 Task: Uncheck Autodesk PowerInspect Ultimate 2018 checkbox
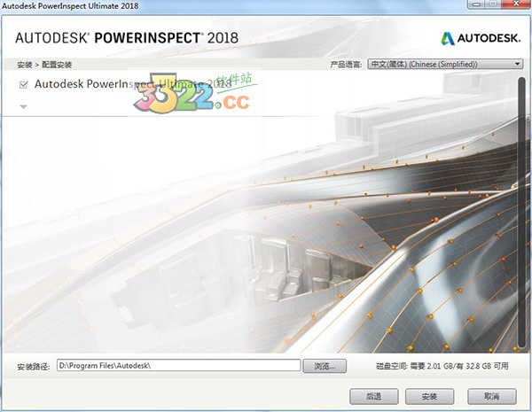(23, 85)
